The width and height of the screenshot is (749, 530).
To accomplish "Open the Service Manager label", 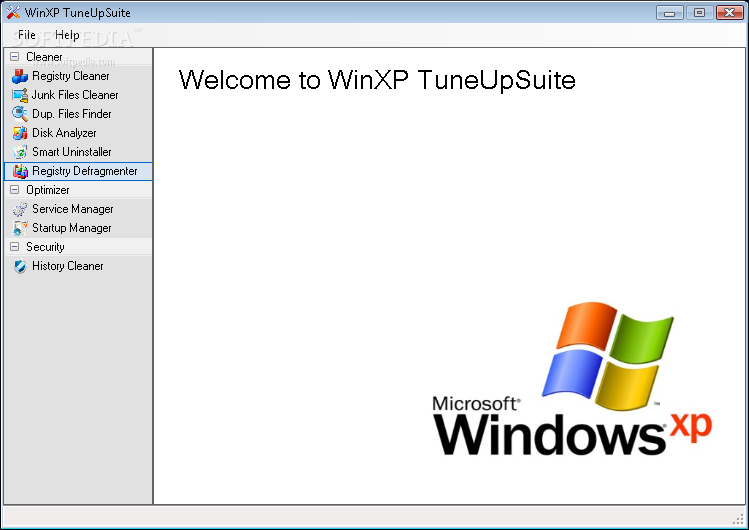I will pos(73,209).
